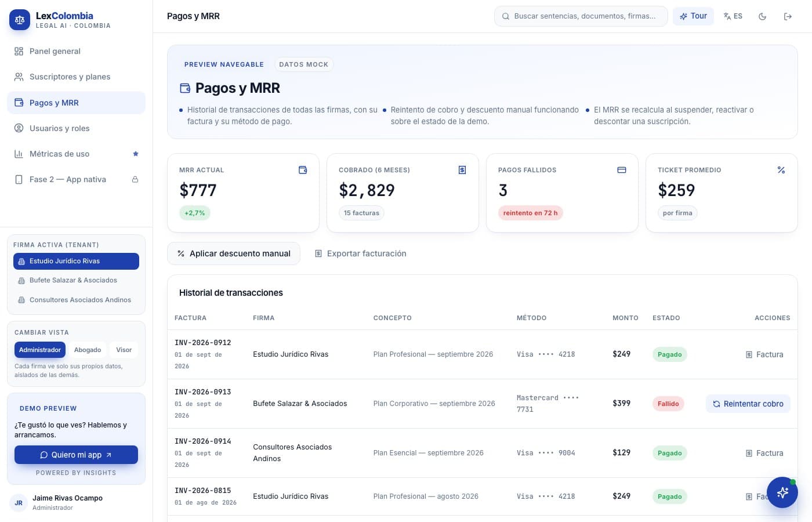Click the invoice icon on Cobrado card
Image resolution: width=812 pixels, height=522 pixels.
[462, 170]
